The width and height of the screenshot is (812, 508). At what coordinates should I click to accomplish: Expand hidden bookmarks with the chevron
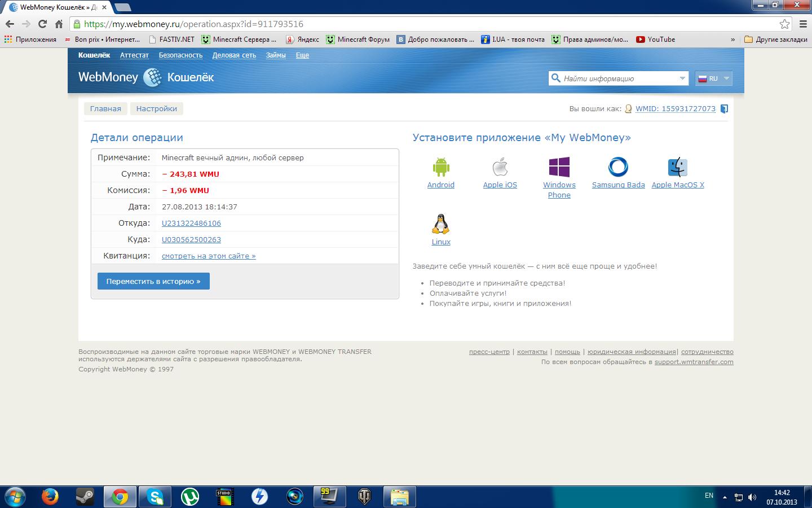[732, 40]
